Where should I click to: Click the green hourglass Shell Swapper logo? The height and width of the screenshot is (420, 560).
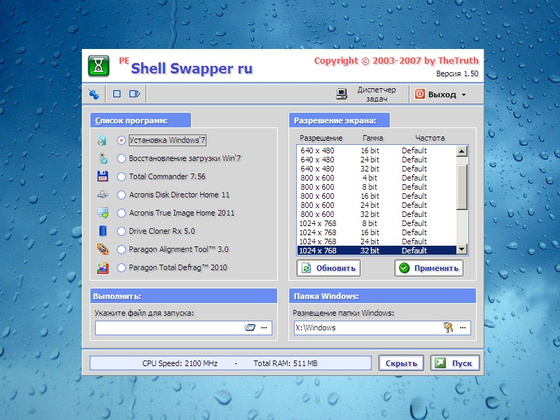click(x=99, y=66)
